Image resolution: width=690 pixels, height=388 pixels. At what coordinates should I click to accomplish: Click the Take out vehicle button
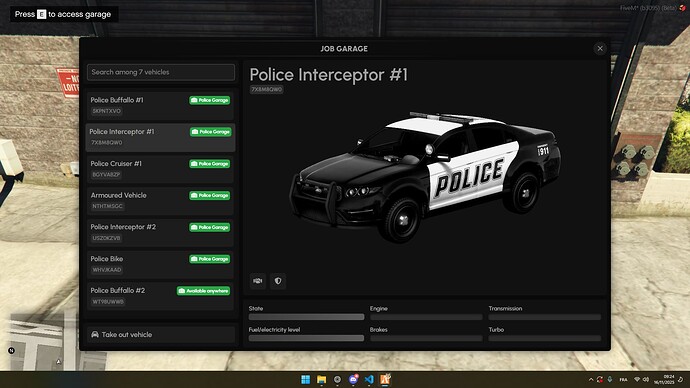click(x=161, y=335)
